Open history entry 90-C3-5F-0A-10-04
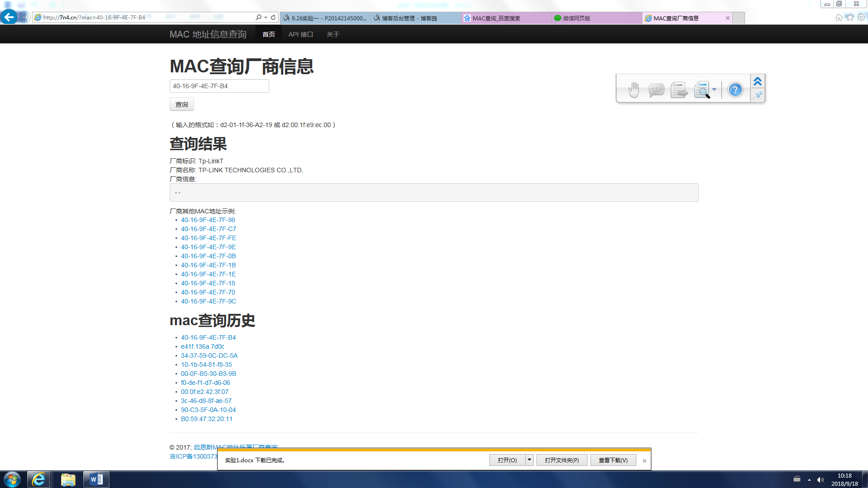This screenshot has width=868, height=488. click(209, 410)
